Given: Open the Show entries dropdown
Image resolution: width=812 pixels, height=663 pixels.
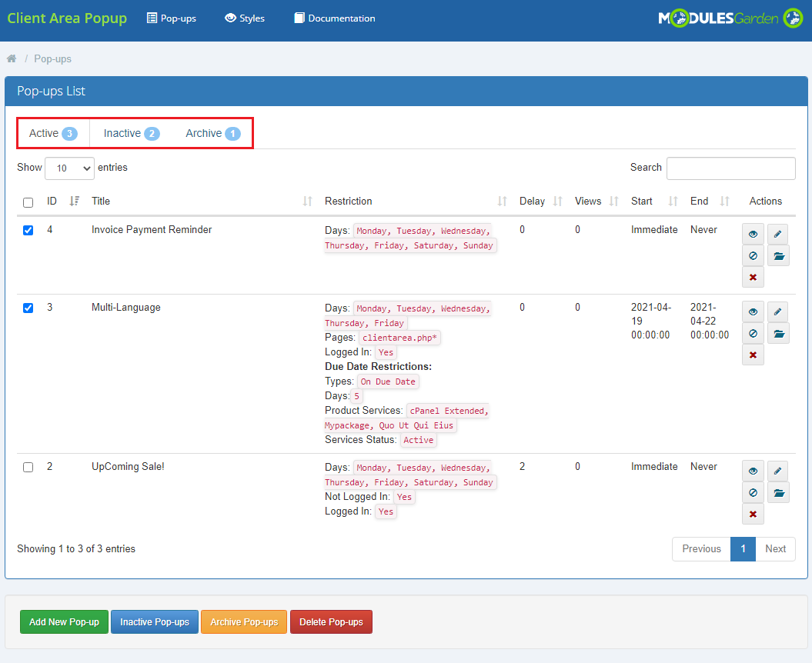Looking at the screenshot, I should 69,168.
